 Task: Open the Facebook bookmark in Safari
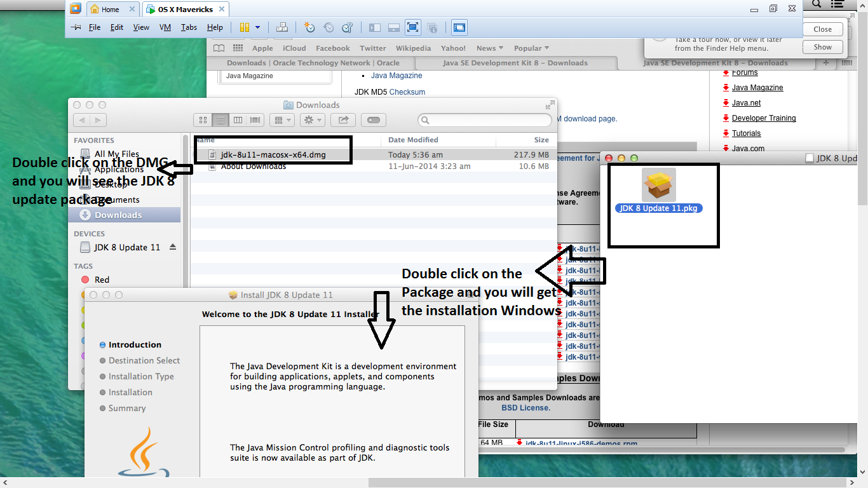[333, 48]
